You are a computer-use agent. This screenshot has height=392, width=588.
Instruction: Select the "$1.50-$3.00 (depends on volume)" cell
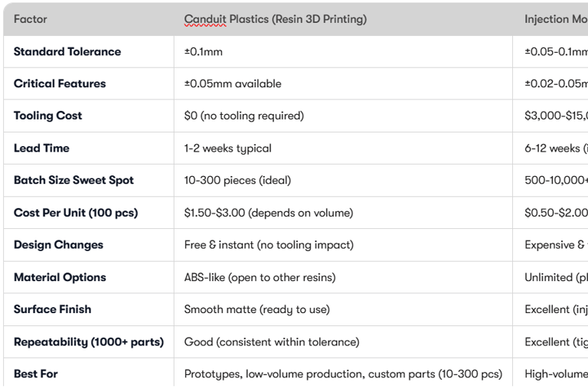coord(268,213)
